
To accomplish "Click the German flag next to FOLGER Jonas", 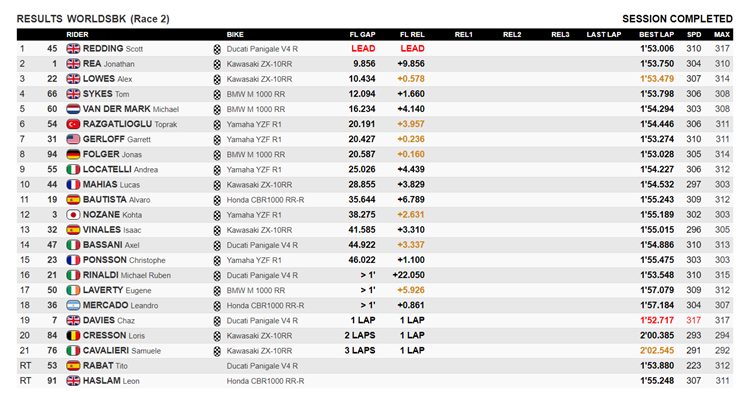I will 73,154.
